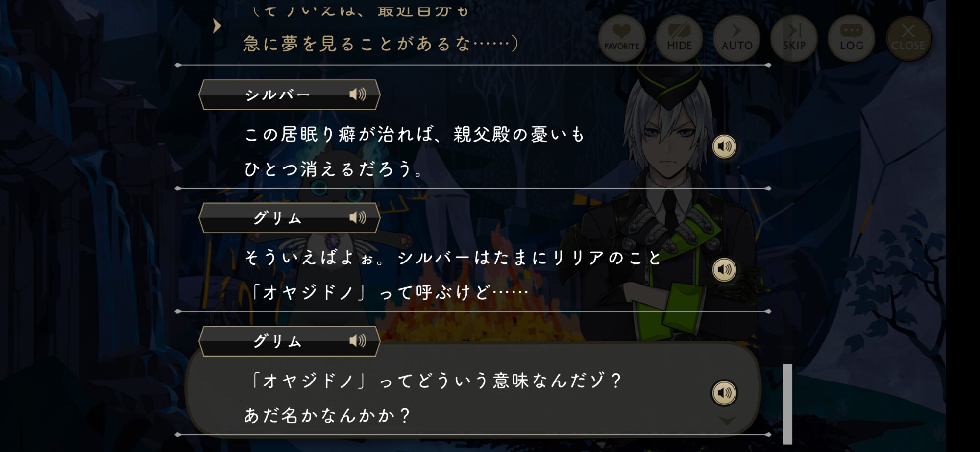The width and height of the screenshot is (980, 452).
Task: Replay voice for あだ名かなんかか line
Action: pyautogui.click(x=724, y=393)
